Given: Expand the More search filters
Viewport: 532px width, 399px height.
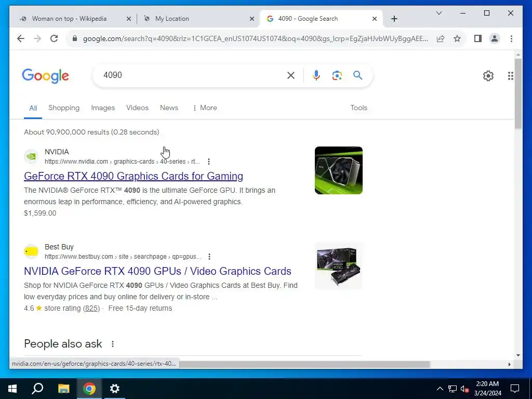Looking at the screenshot, I should (x=205, y=108).
